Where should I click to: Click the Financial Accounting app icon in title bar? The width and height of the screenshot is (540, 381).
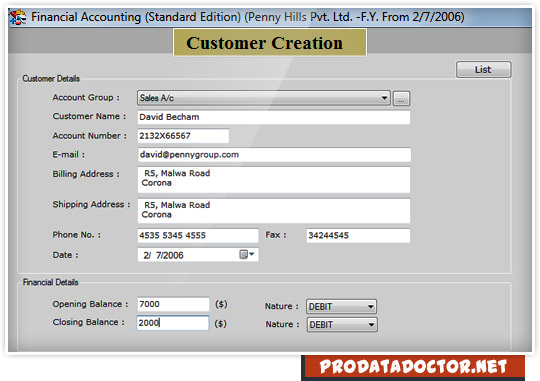[x=18, y=17]
